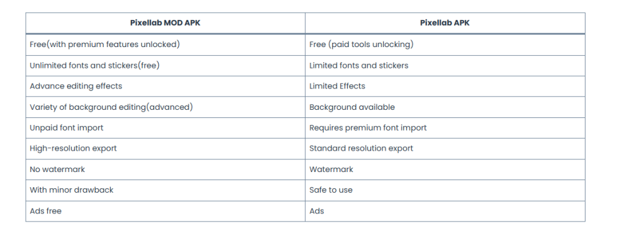Select the 'Watermark' cell in Pixellab APK column
The width and height of the screenshot is (644, 231).
coord(445,169)
